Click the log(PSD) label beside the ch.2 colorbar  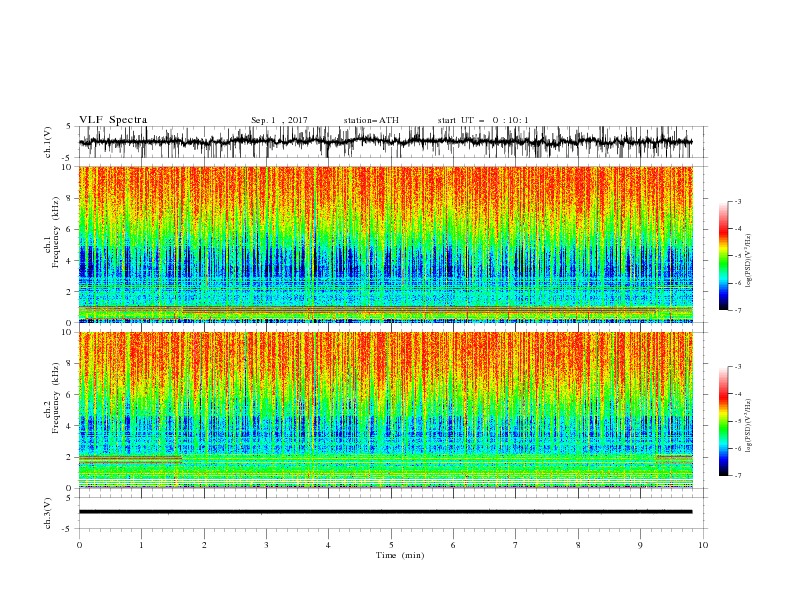coord(748,425)
